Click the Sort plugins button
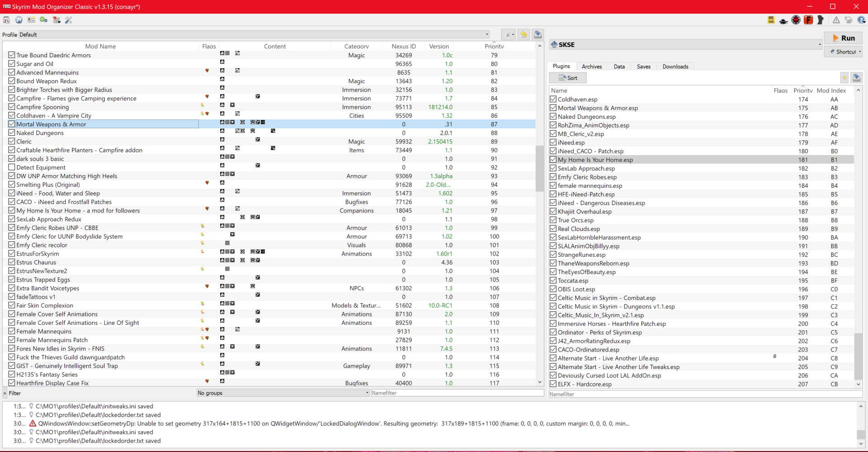Viewport: 868px width, 452px height. pyautogui.click(x=568, y=78)
